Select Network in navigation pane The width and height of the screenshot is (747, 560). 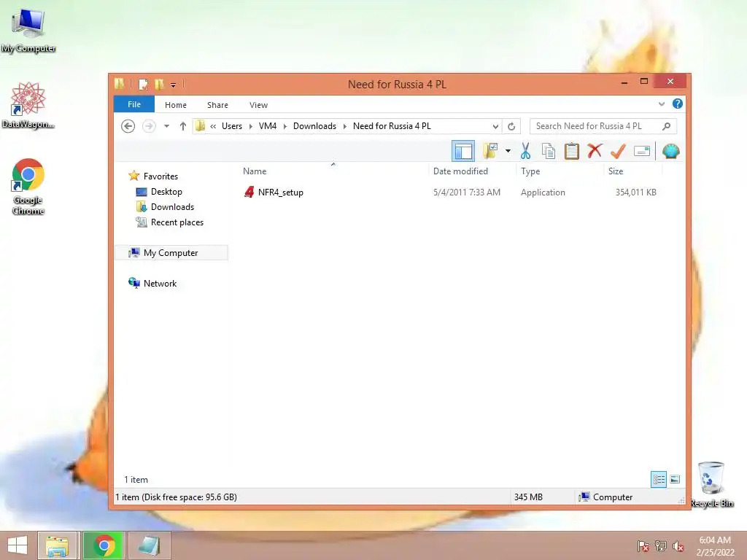[160, 284]
